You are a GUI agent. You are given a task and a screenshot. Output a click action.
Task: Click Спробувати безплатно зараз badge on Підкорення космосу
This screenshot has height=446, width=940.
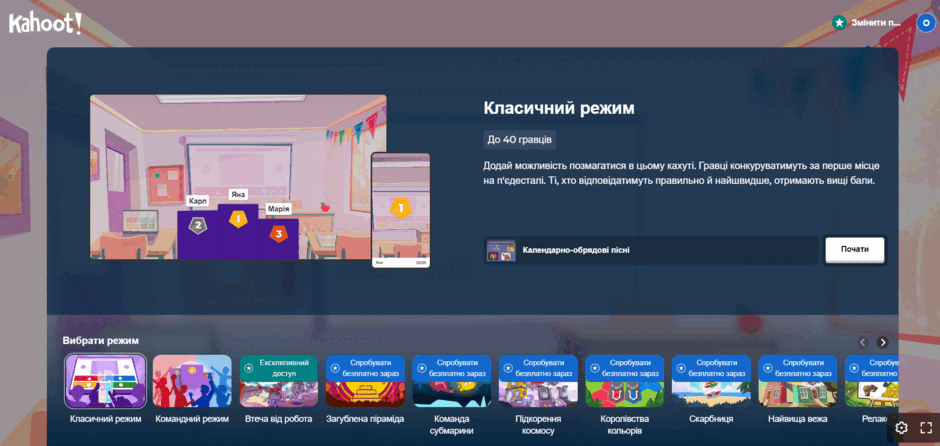coord(538,368)
